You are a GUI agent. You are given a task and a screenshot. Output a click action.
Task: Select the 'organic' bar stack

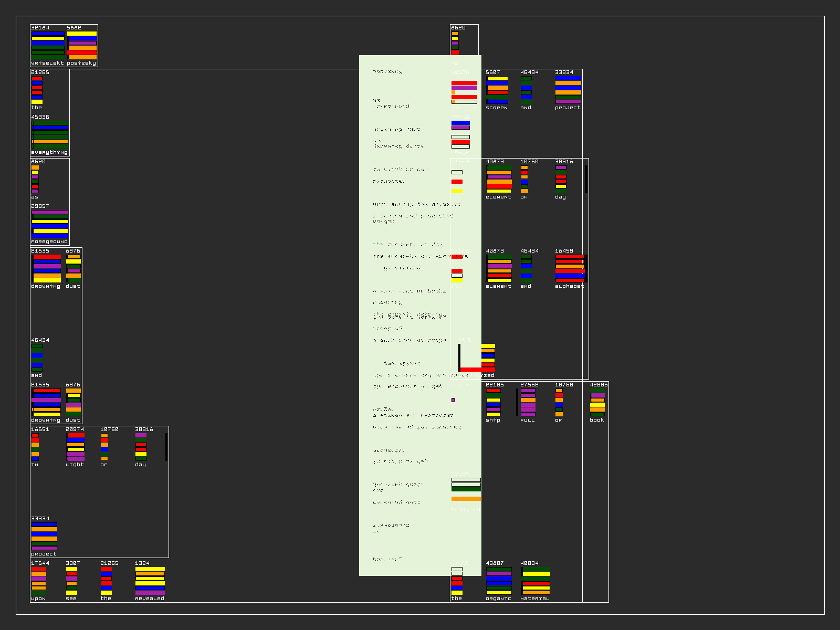click(x=499, y=581)
